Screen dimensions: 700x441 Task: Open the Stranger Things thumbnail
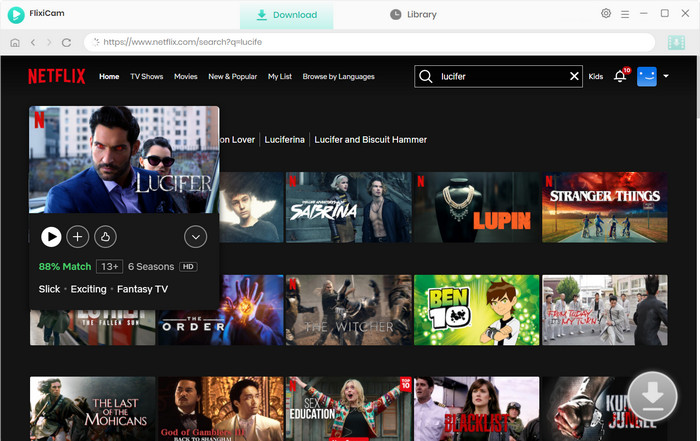[604, 208]
